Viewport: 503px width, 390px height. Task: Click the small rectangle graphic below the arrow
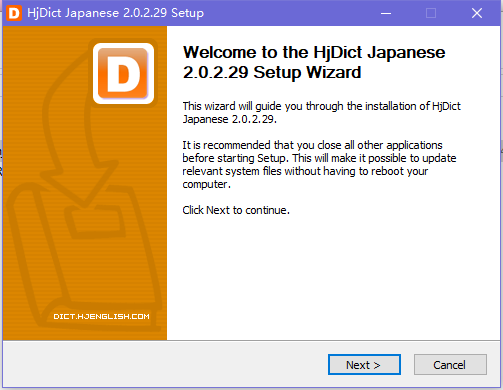(x=95, y=221)
